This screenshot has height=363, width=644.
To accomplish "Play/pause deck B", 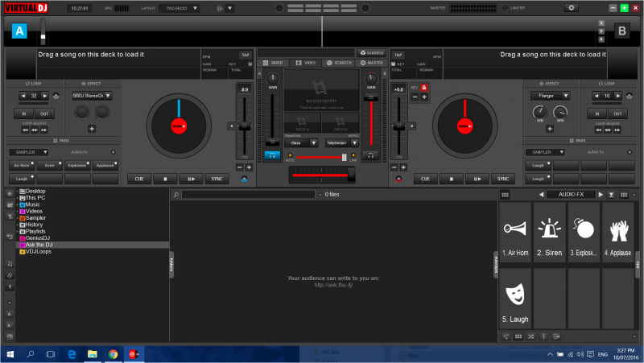I will pos(477,179).
